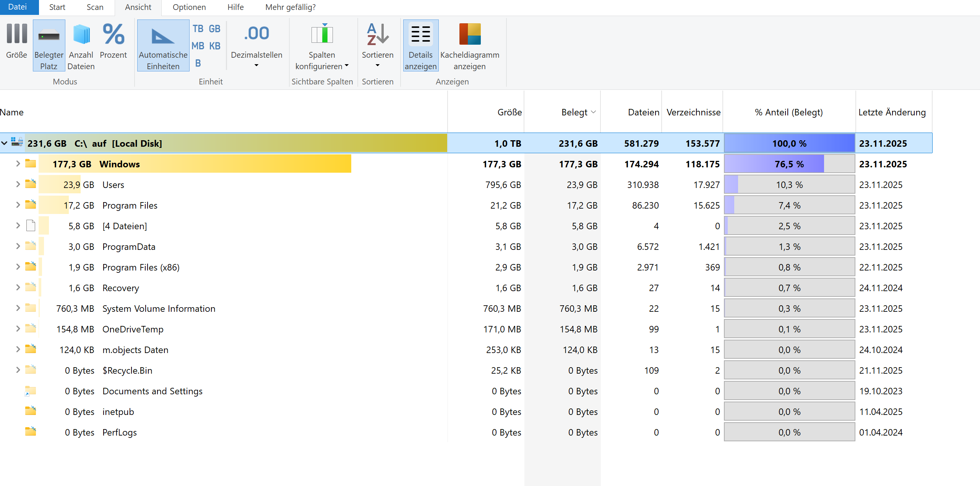This screenshot has width=980, height=486.
Task: Toggle Details anzeigen view
Action: (x=420, y=45)
